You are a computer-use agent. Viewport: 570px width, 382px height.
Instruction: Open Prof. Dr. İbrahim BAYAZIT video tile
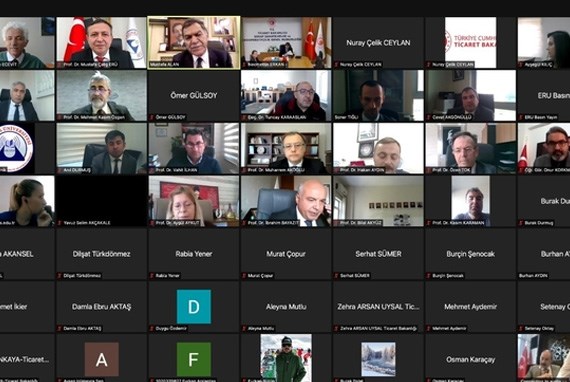pyautogui.click(x=286, y=201)
